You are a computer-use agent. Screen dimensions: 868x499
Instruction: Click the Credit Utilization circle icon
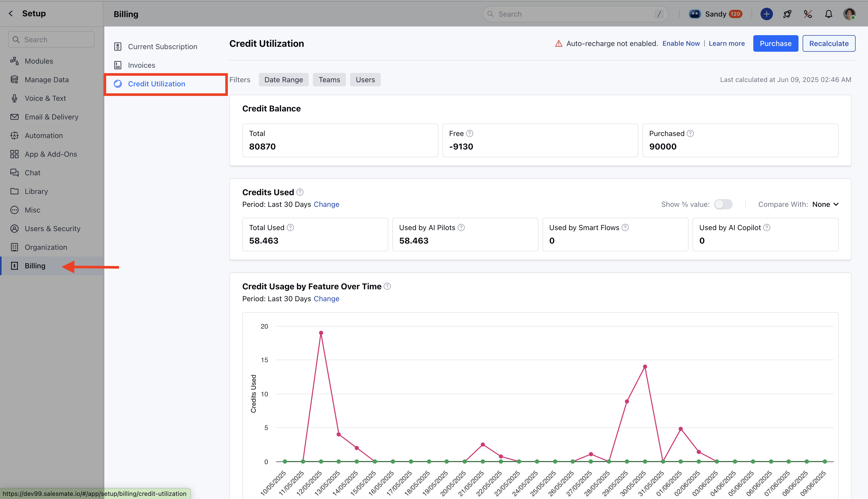[x=118, y=84]
